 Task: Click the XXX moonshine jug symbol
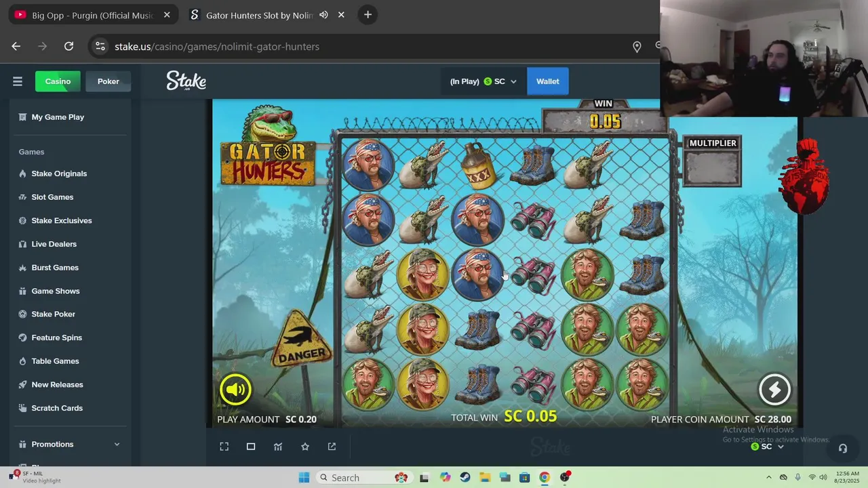[x=478, y=165]
